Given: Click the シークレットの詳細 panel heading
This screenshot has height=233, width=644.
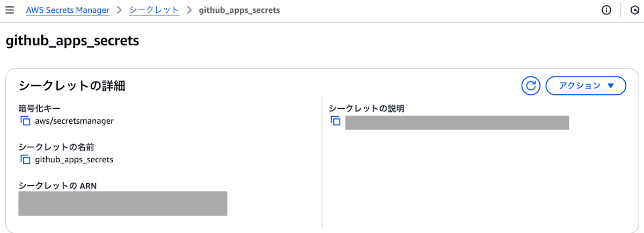Looking at the screenshot, I should [x=72, y=86].
